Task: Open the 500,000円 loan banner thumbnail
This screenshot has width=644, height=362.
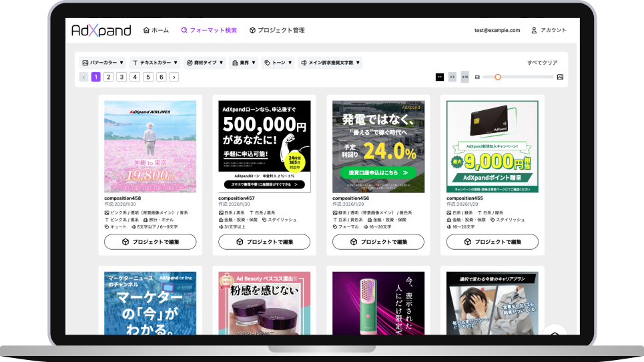Action: click(264, 146)
